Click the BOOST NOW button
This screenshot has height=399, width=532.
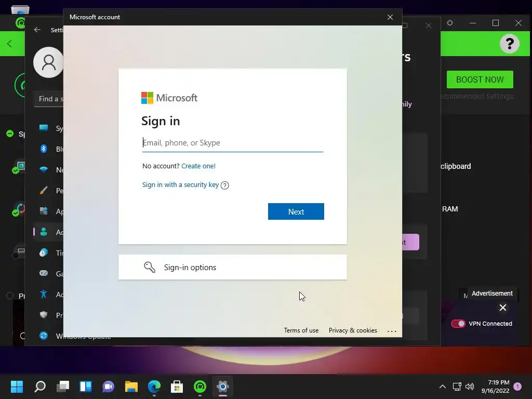[x=480, y=79]
